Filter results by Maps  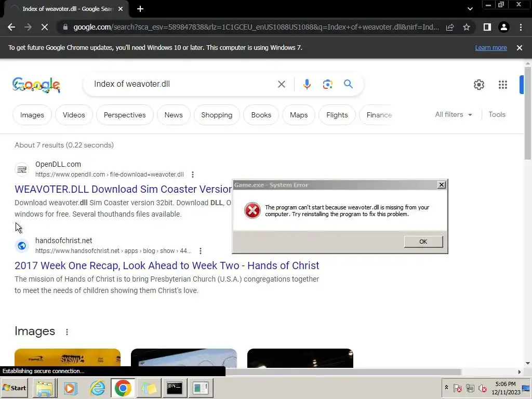click(299, 115)
